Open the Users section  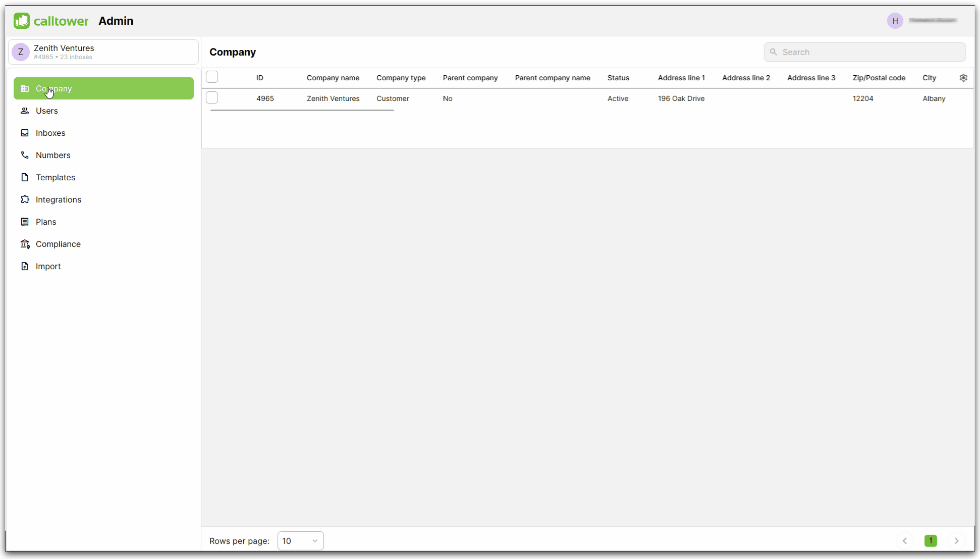click(x=46, y=111)
